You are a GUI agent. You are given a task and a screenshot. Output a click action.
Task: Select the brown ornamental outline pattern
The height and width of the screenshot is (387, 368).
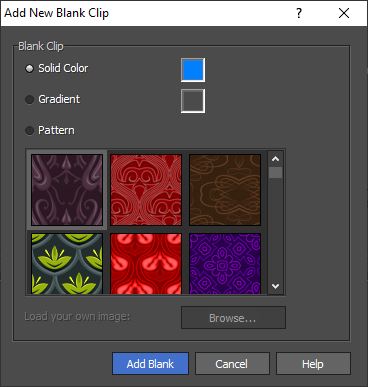click(225, 190)
